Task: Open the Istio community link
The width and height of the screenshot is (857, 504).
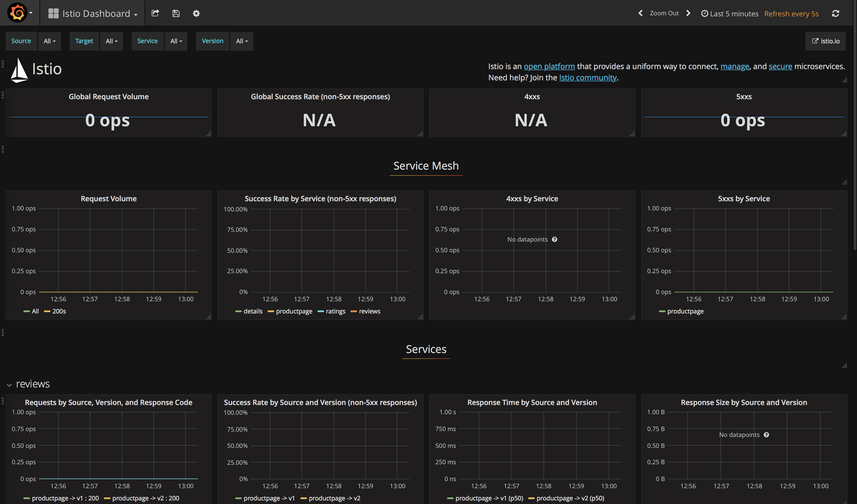Action: [587, 78]
